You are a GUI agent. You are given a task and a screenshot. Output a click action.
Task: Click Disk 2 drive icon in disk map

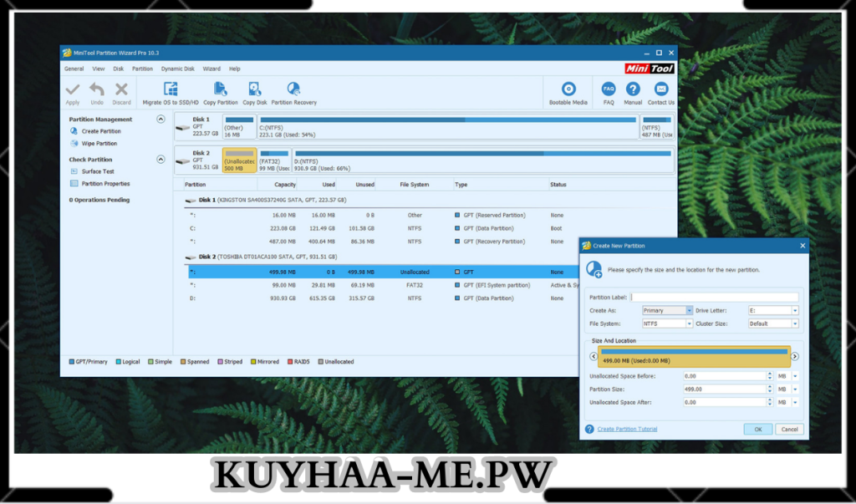click(x=183, y=161)
